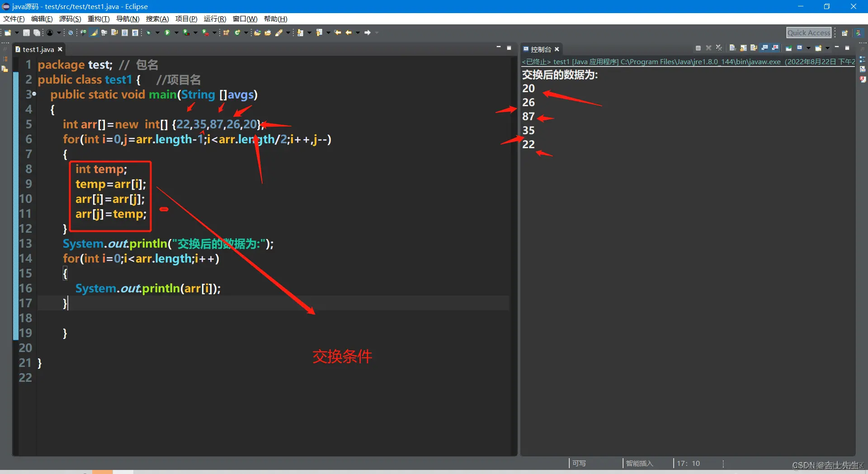Click the Save All icon

point(37,33)
